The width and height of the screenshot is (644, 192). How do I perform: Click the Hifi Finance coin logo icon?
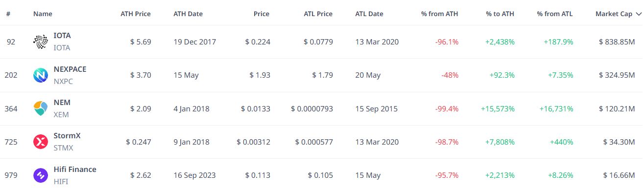pyautogui.click(x=40, y=175)
